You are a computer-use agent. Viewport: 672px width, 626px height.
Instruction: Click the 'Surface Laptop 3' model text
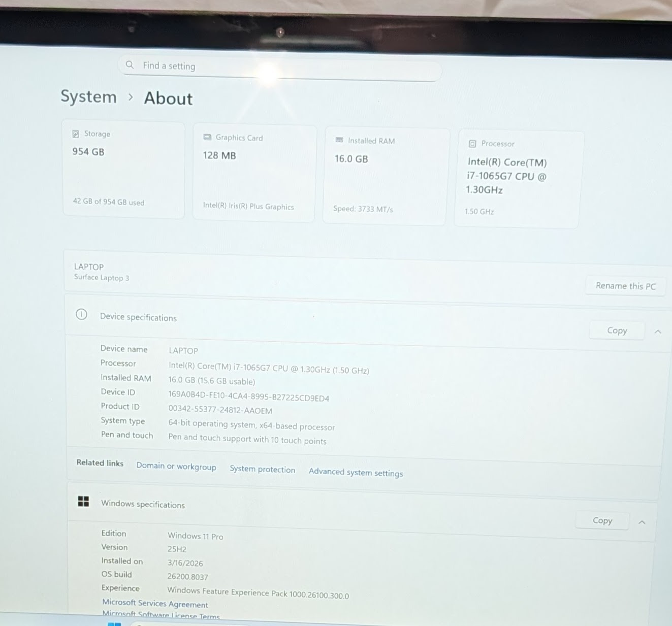pos(102,278)
